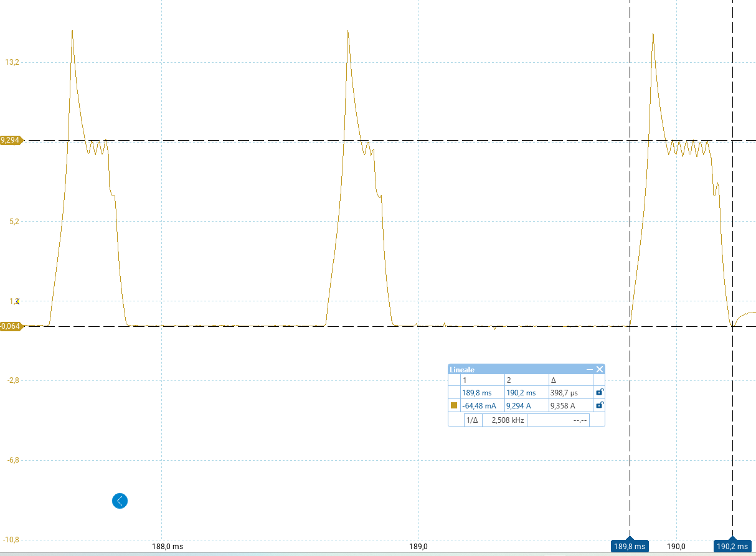This screenshot has width=756, height=556.
Task: Click the gold channel color square
Action: coord(454,406)
